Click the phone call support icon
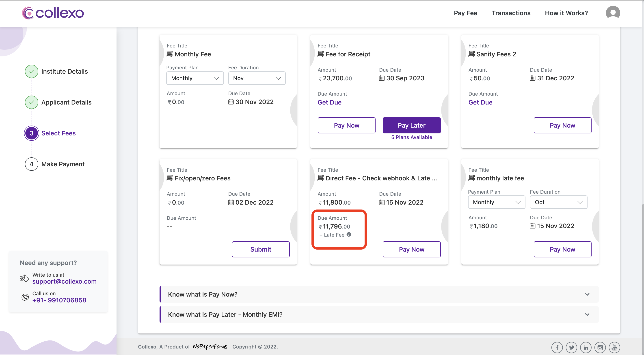 pyautogui.click(x=25, y=297)
